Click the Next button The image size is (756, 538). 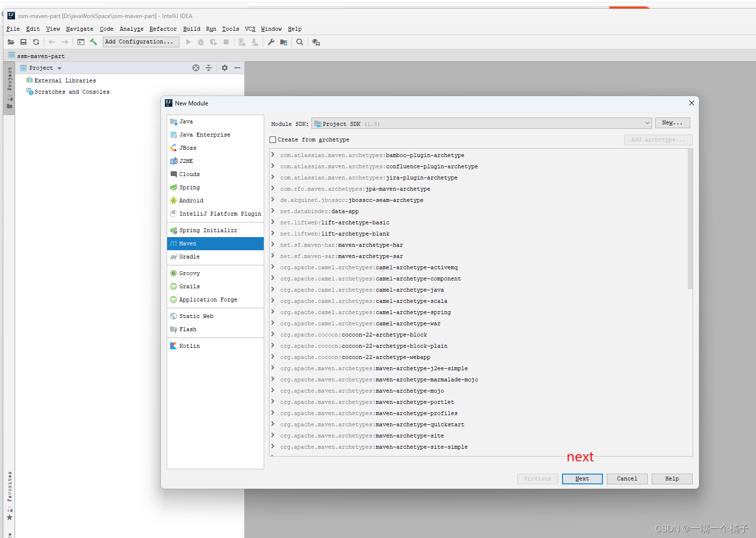click(582, 479)
